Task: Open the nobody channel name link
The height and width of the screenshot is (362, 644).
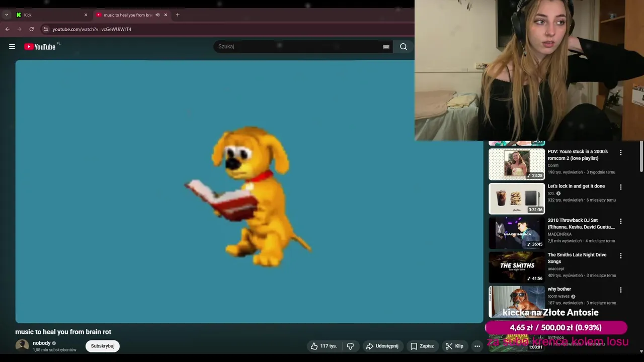Action: 42,343
